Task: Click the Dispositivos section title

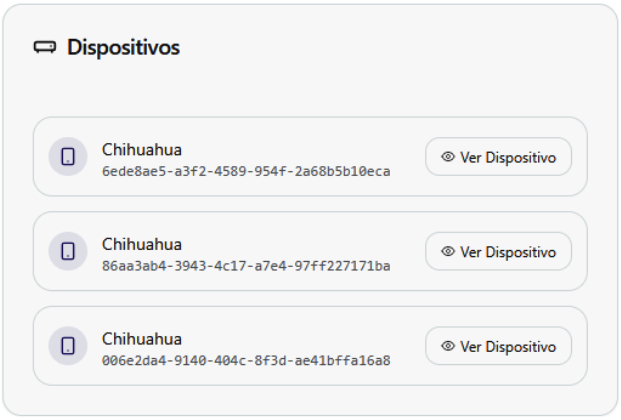Action: [x=123, y=47]
